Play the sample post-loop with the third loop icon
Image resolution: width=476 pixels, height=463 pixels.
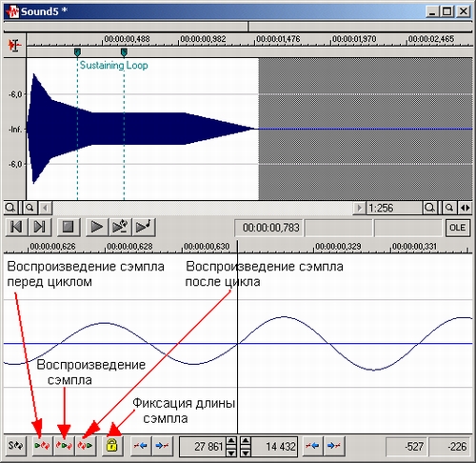coord(86,446)
